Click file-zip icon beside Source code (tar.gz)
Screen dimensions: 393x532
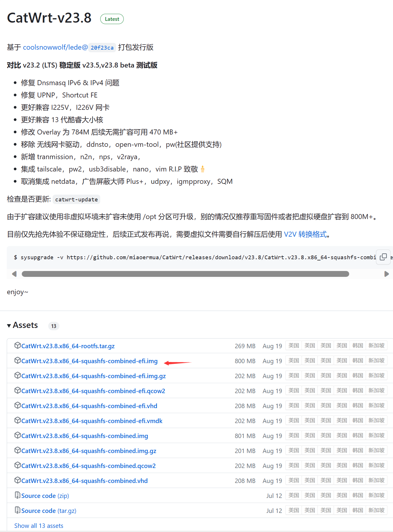tap(18, 510)
